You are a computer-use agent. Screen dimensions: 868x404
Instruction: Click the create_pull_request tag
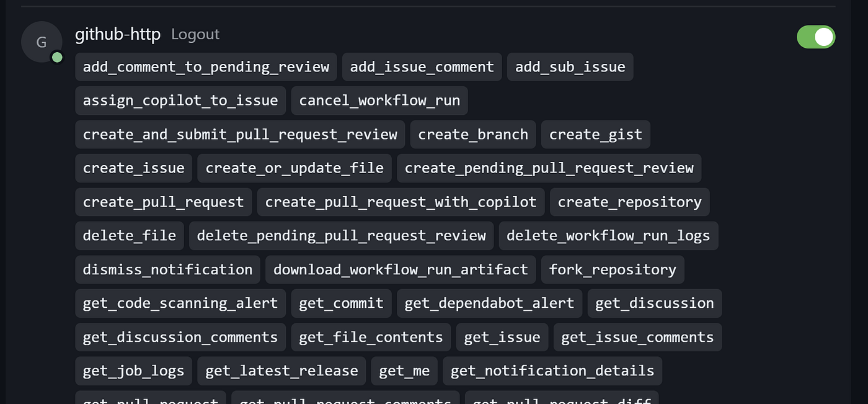164,202
